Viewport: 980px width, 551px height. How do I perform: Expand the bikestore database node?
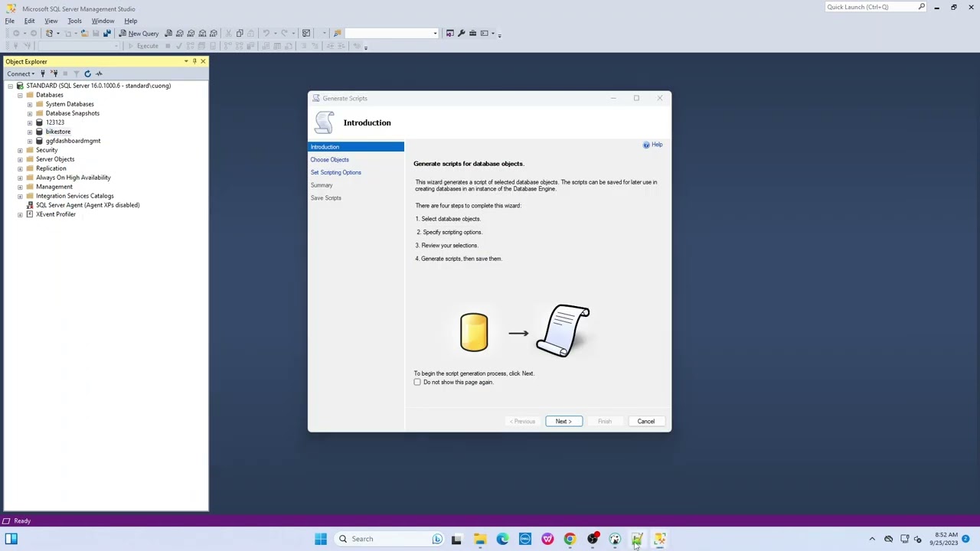pyautogui.click(x=30, y=132)
